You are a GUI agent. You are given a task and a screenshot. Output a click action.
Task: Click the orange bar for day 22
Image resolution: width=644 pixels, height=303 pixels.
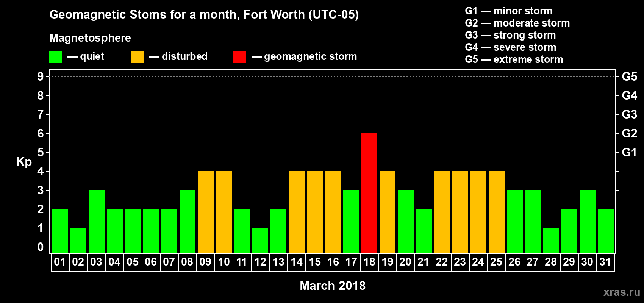coord(442,212)
